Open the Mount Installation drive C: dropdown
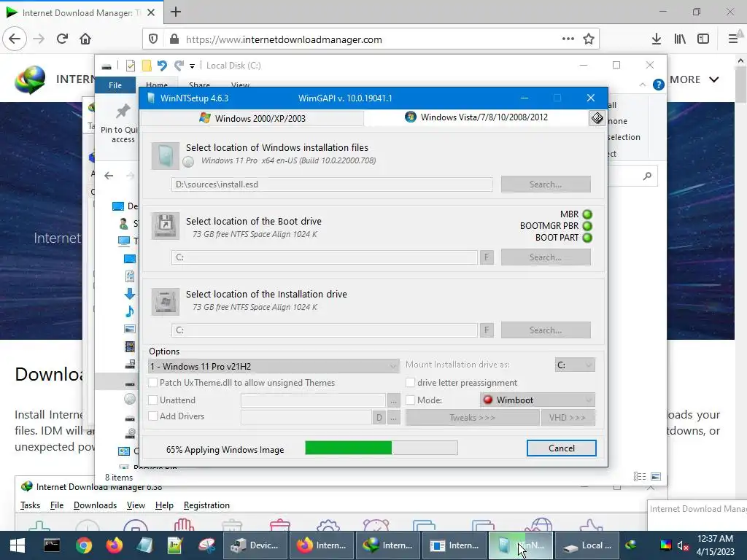Screen dimensions: 747x560 (575, 365)
